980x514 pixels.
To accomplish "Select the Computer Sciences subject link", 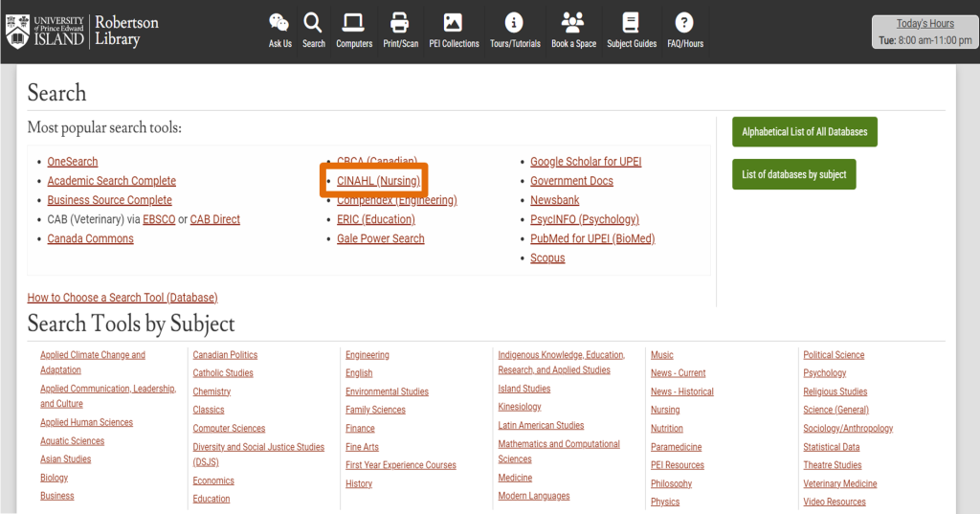I will point(229,429).
